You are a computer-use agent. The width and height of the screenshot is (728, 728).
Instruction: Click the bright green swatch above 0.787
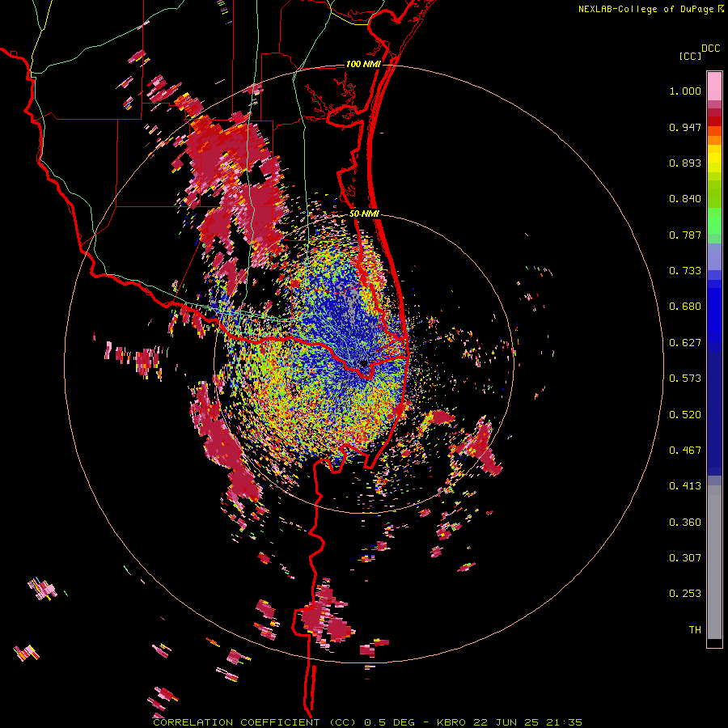(x=714, y=221)
